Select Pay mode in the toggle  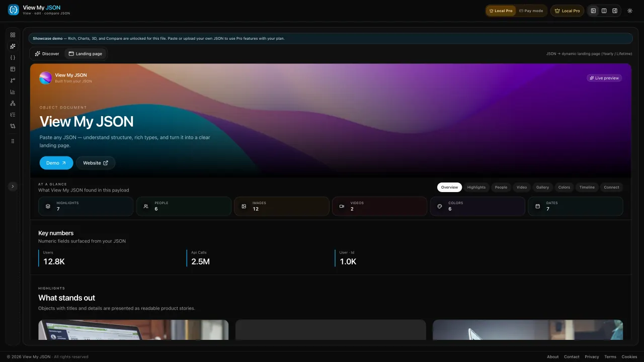(531, 11)
